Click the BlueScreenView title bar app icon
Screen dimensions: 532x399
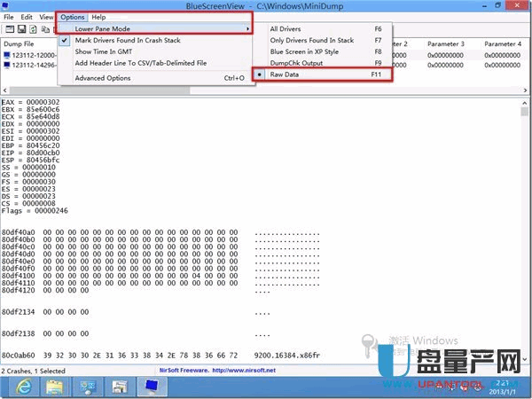4,5
